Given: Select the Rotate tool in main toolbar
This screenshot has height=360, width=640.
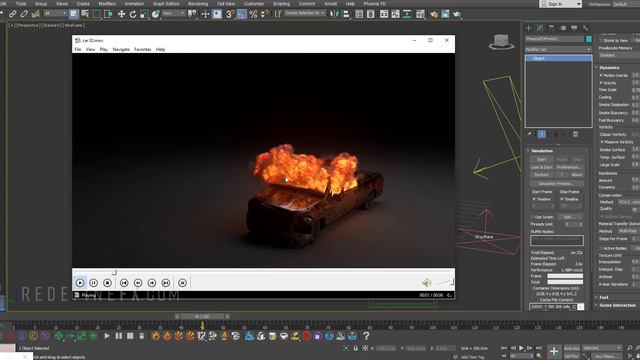Looking at the screenshot, I should (x=133, y=14).
